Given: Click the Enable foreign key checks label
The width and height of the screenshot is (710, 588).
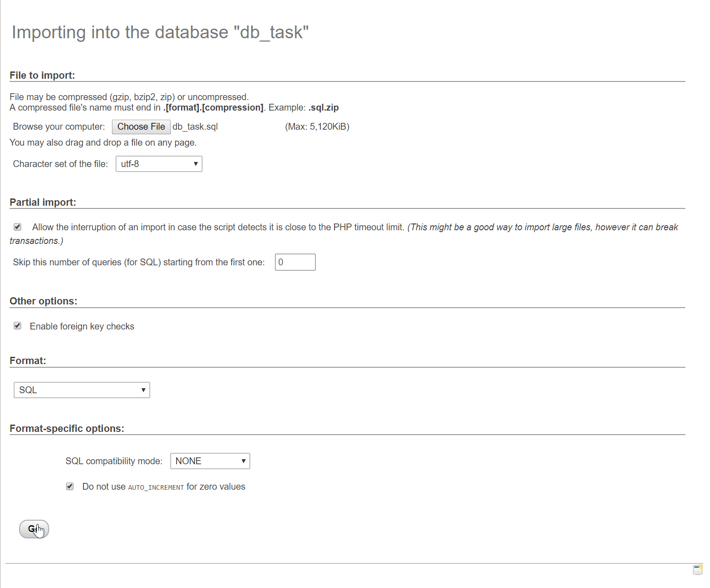Looking at the screenshot, I should [x=82, y=326].
